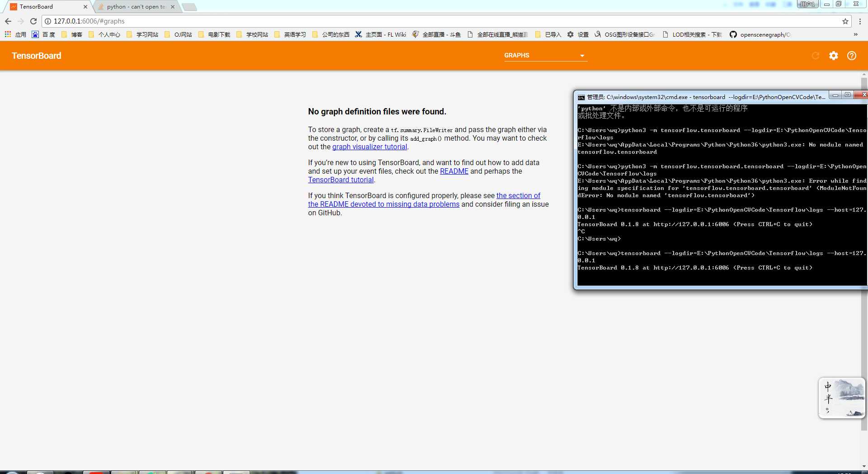Click the Chrome user profile button

(807, 4)
